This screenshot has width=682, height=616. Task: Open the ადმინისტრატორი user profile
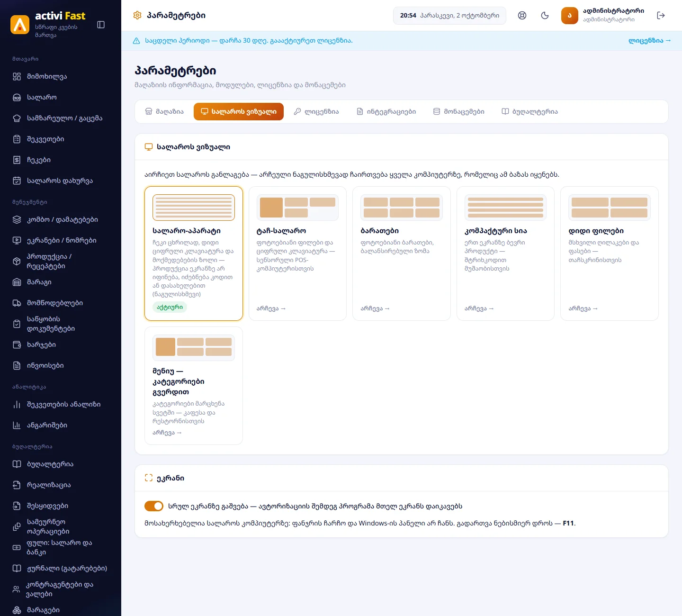(603, 15)
